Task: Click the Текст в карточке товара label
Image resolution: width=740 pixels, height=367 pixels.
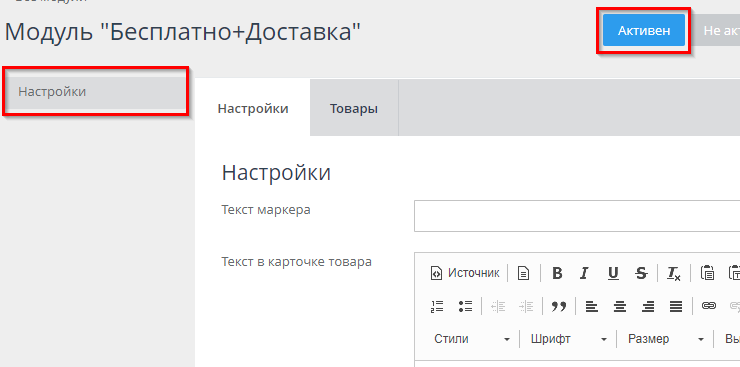Action: 296,262
